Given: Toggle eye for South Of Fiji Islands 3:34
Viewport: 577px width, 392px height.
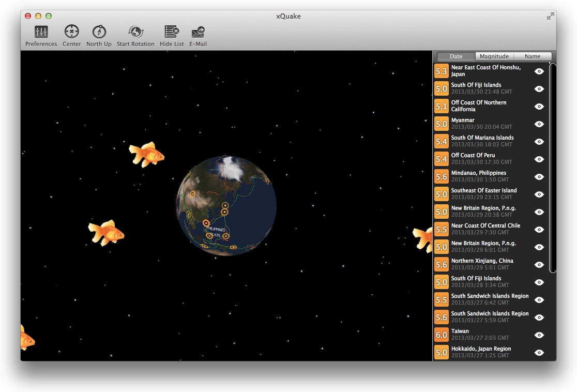Looking at the screenshot, I should coord(539,282).
